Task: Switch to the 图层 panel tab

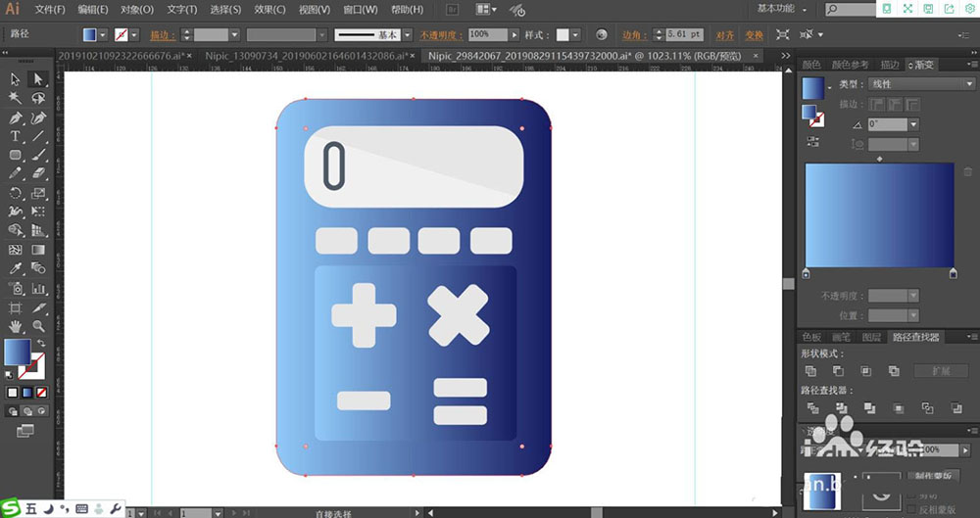Action: pyautogui.click(x=869, y=337)
